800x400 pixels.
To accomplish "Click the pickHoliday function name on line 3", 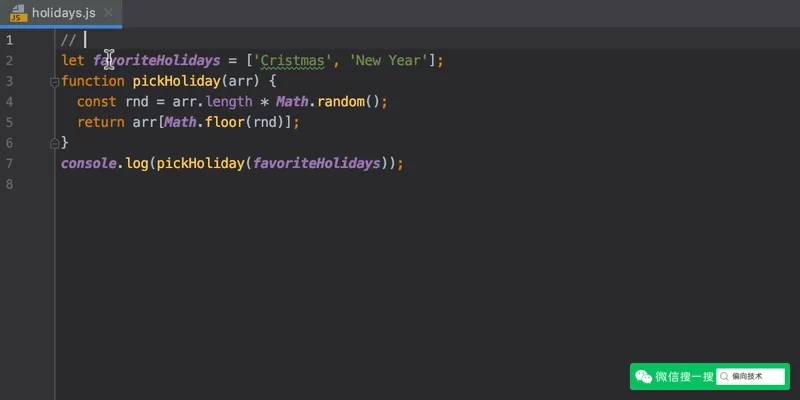I will click(x=177, y=81).
